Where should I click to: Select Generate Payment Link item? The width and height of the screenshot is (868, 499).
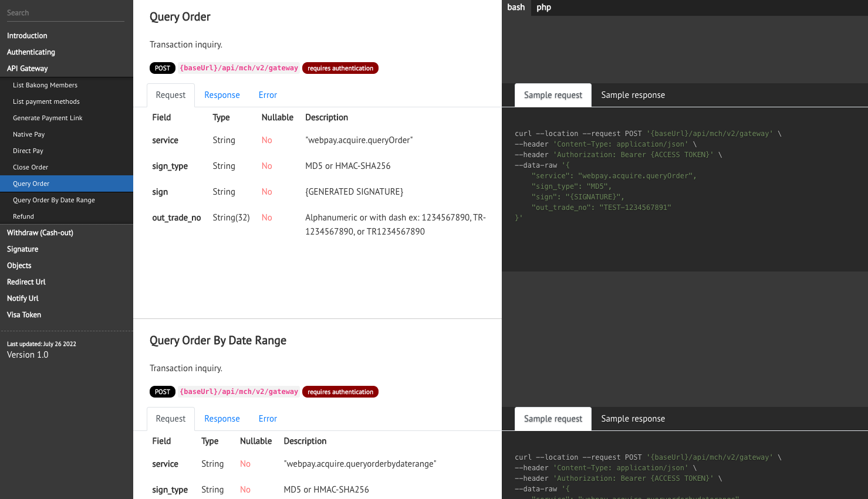(x=48, y=118)
